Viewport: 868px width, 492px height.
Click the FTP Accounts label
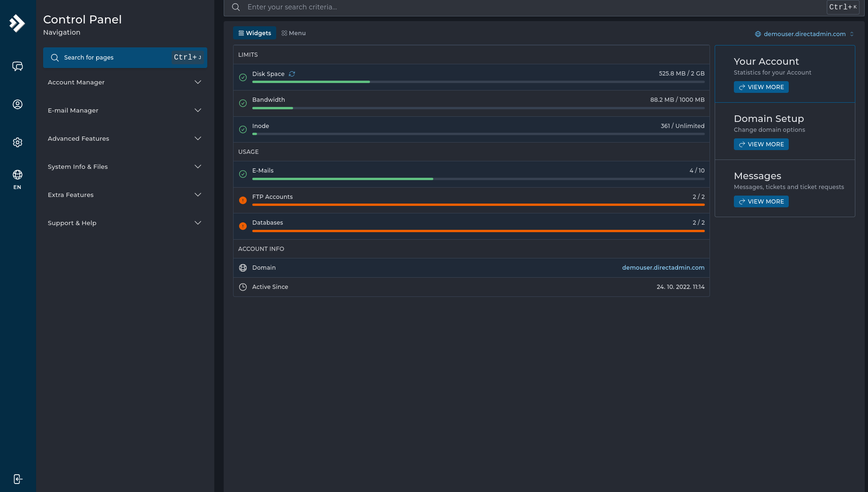(272, 197)
